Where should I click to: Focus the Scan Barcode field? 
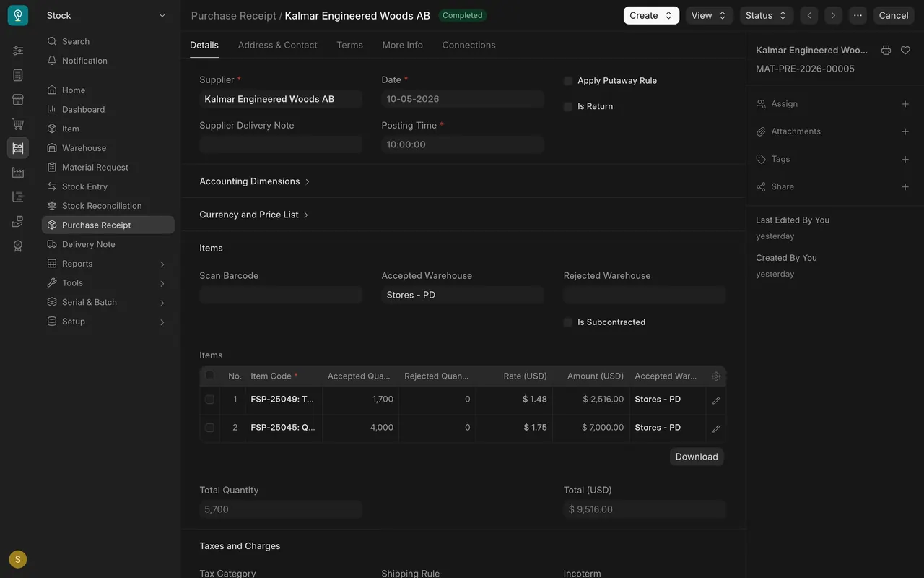coord(281,295)
